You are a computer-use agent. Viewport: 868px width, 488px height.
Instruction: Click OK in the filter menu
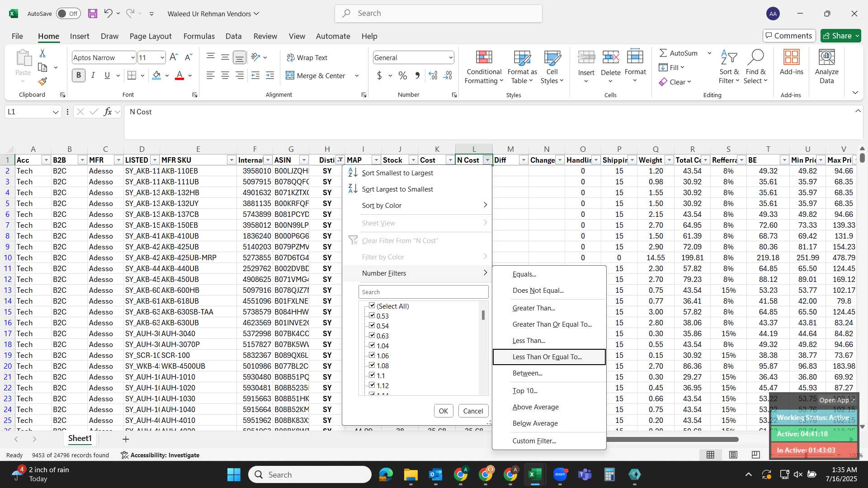443,411
